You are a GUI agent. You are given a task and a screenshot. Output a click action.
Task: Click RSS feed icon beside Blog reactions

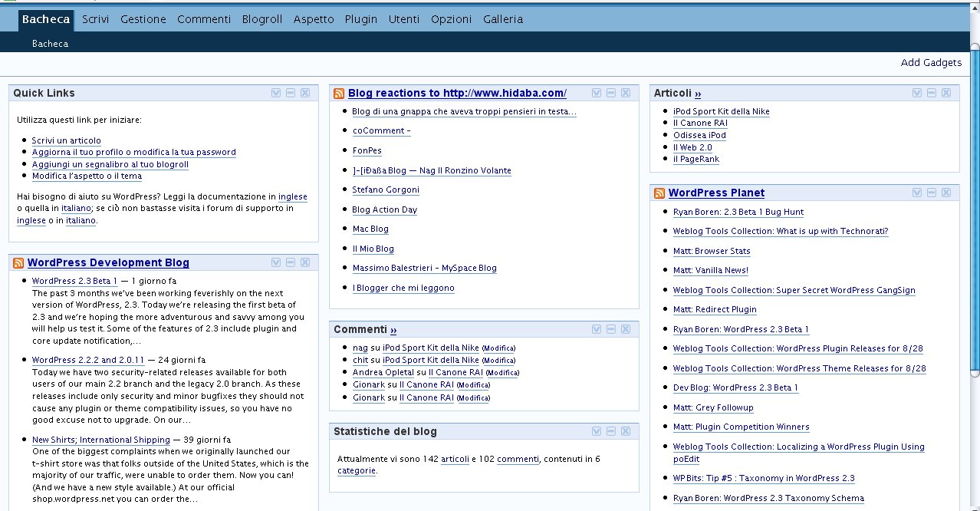[339, 94]
